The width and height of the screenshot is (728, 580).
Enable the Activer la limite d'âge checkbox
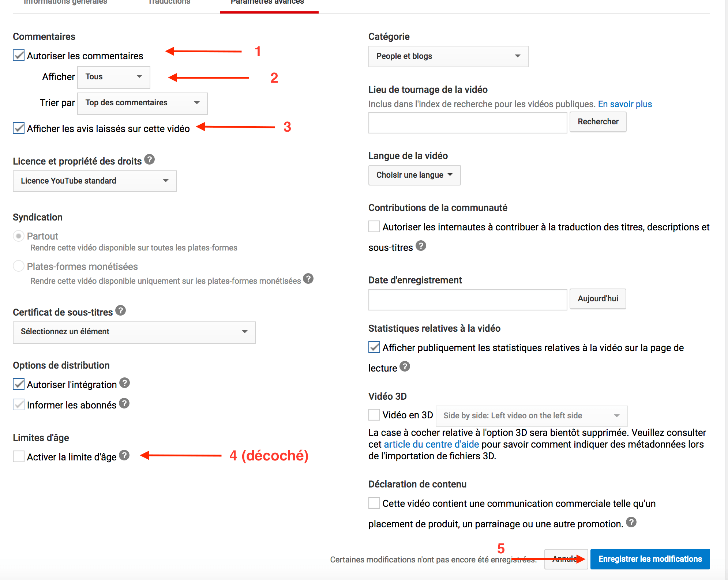[19, 456]
